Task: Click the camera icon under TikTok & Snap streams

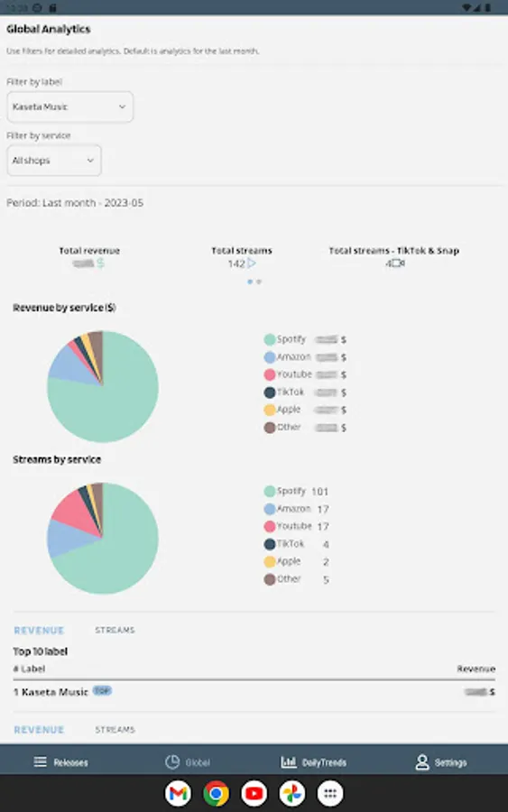Action: (x=398, y=263)
